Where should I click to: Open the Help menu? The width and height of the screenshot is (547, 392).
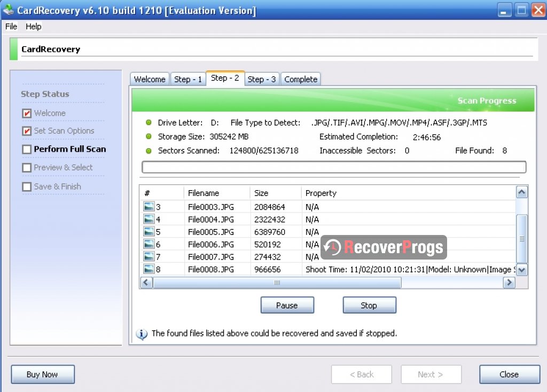click(34, 27)
